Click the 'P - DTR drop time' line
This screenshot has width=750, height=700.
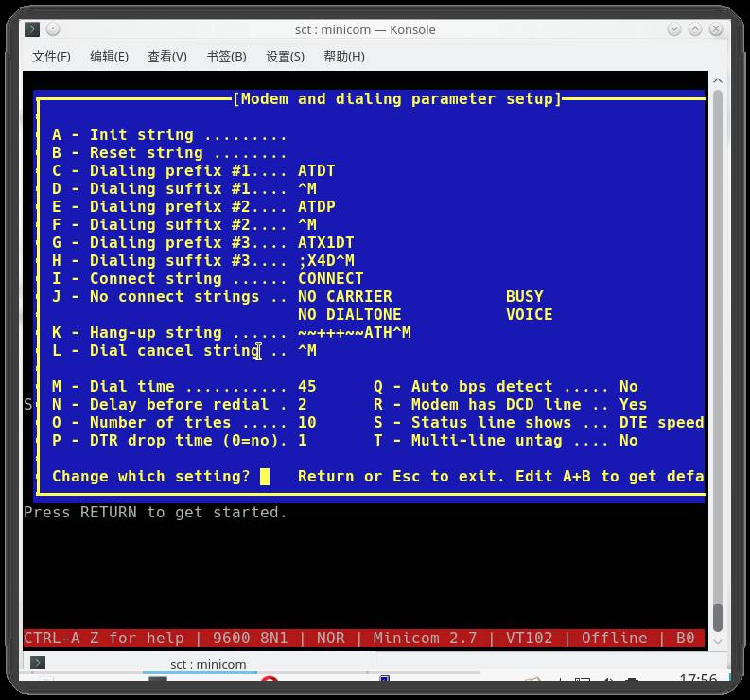(x=180, y=440)
